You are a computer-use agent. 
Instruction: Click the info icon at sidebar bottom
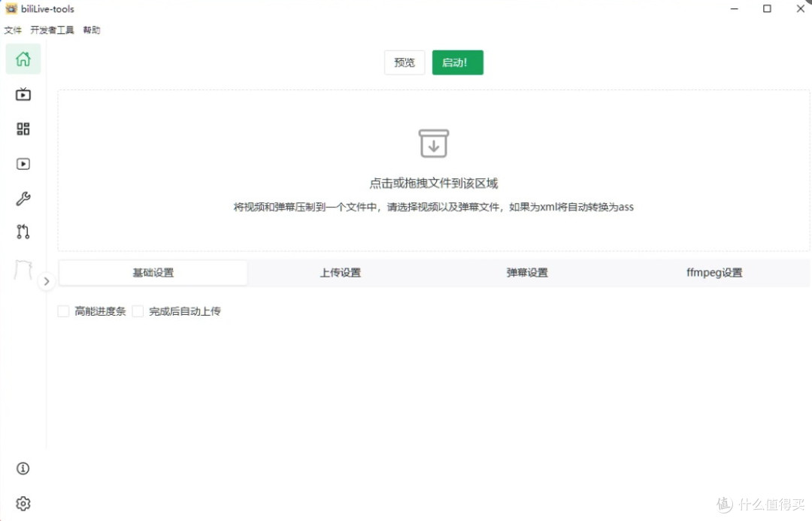point(23,468)
